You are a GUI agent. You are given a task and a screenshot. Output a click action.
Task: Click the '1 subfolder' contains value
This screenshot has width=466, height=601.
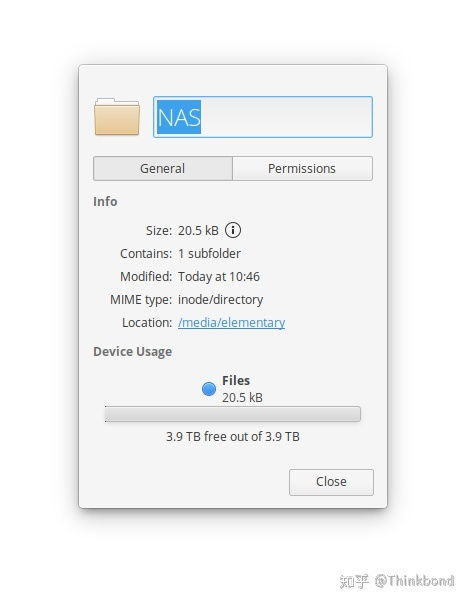(x=209, y=254)
